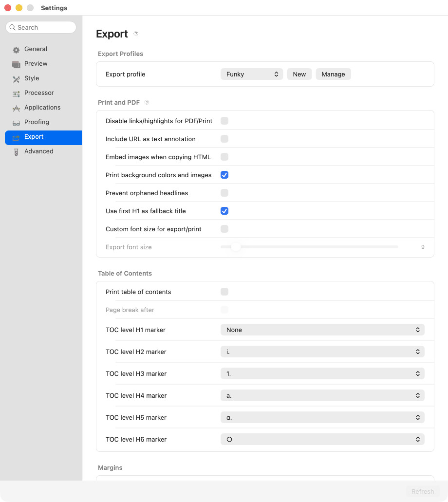
Task: Open TOC level H4 marker dropdown
Action: tap(322, 395)
